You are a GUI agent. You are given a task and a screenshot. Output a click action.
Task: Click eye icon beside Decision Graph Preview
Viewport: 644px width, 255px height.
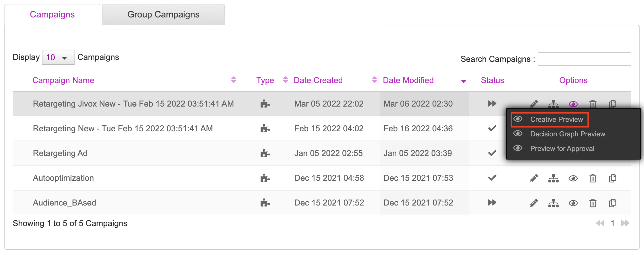click(518, 134)
